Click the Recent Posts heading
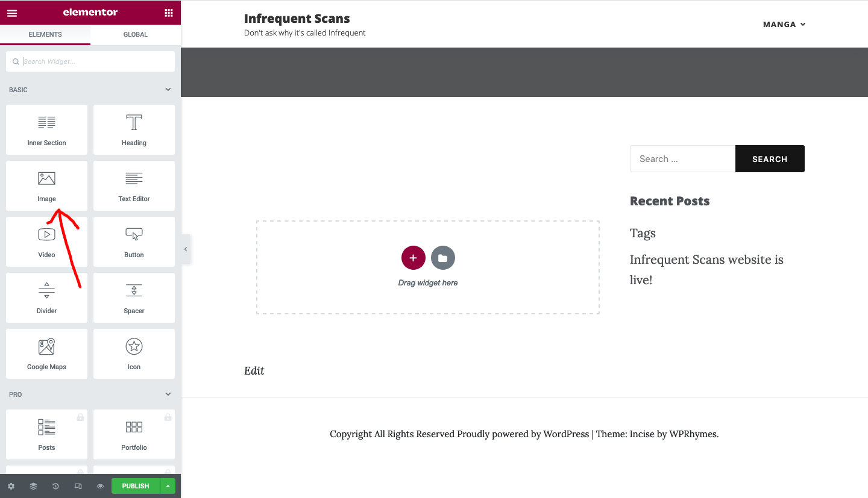 [670, 201]
